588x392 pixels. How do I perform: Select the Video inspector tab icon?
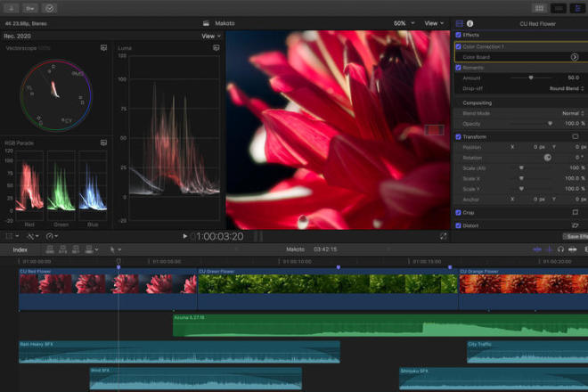460,23
